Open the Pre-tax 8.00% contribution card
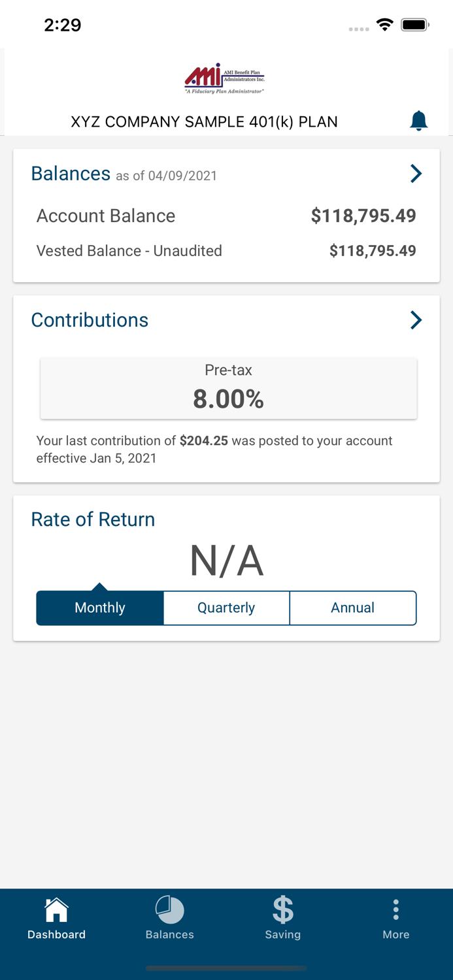 (228, 388)
